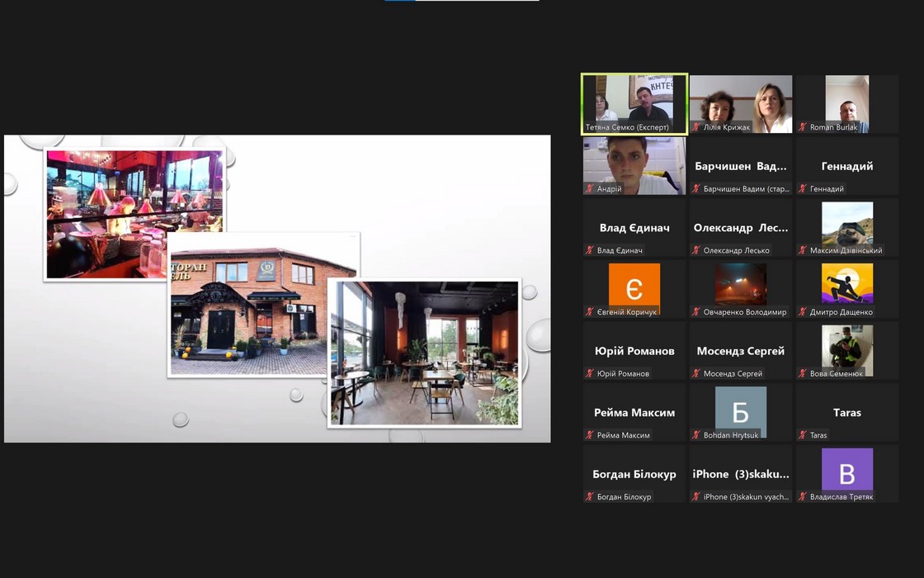Click the Юрій Романов participant tile
Viewport: 924px width, 578px height.
tap(634, 350)
